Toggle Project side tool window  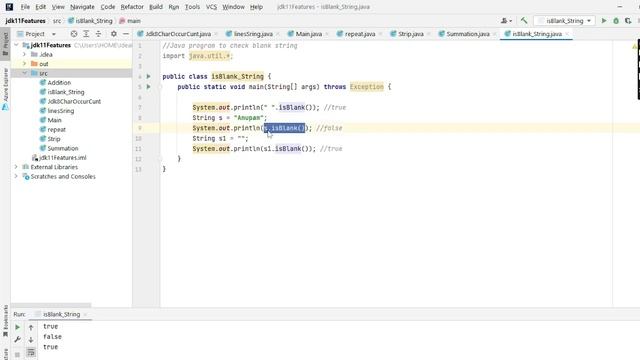[x=5, y=44]
